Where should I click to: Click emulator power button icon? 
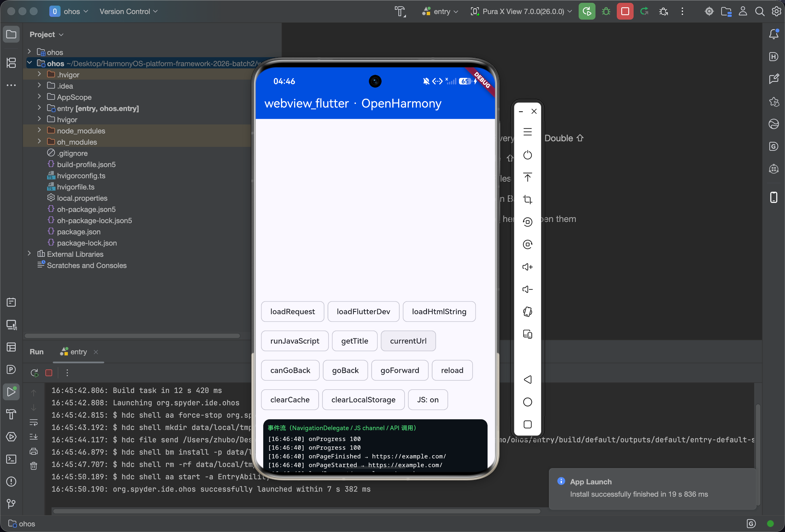[x=527, y=155]
